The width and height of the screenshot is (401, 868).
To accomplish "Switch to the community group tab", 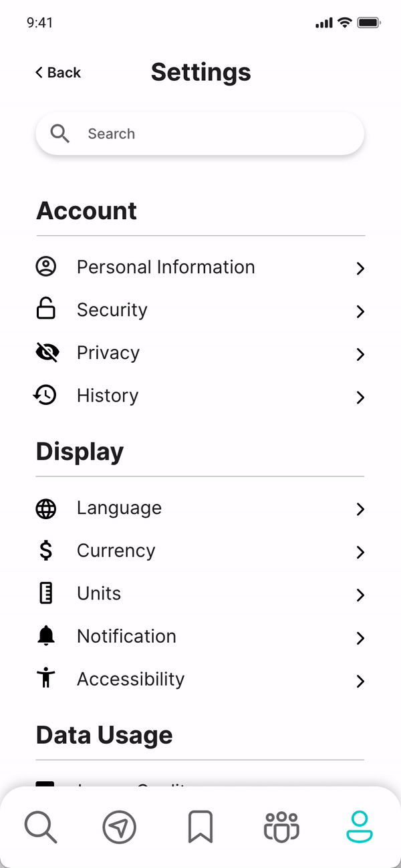I will click(x=281, y=827).
